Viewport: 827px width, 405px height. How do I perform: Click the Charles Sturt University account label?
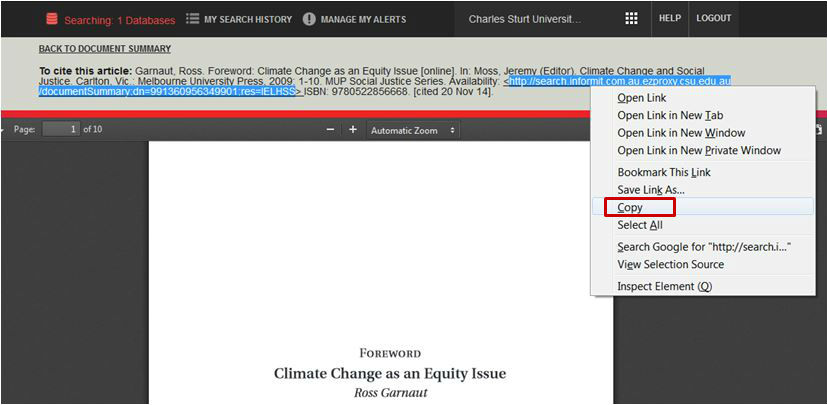(x=525, y=20)
